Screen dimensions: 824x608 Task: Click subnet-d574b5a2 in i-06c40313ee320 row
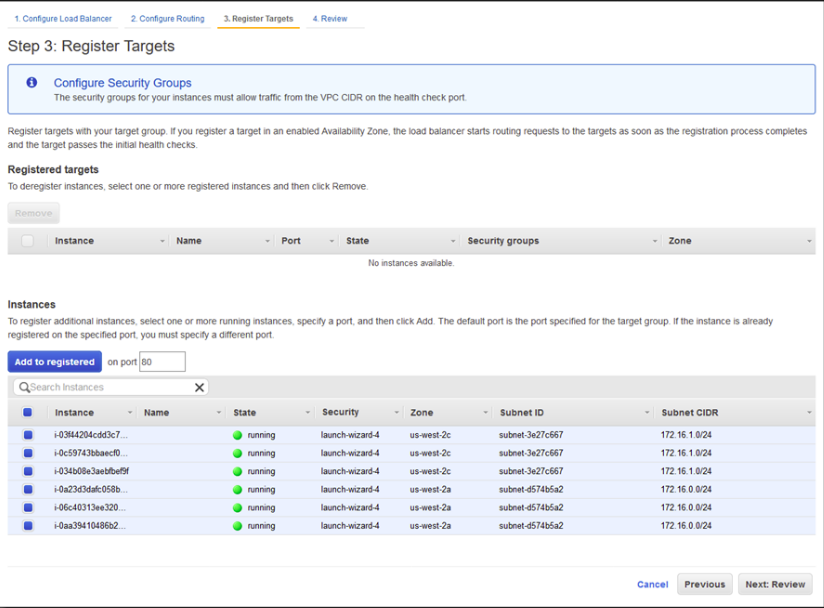coord(531,508)
